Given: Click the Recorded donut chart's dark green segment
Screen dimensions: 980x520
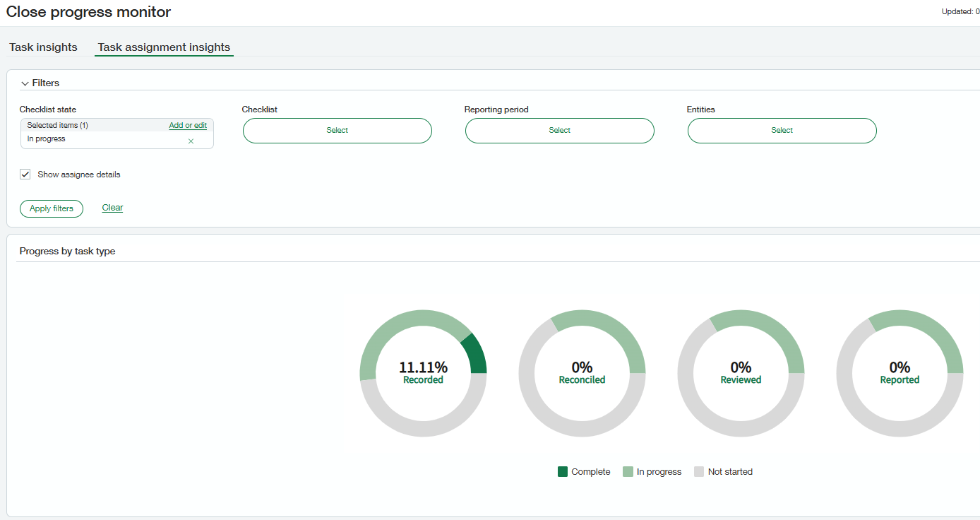Looking at the screenshot, I should pyautogui.click(x=475, y=355).
